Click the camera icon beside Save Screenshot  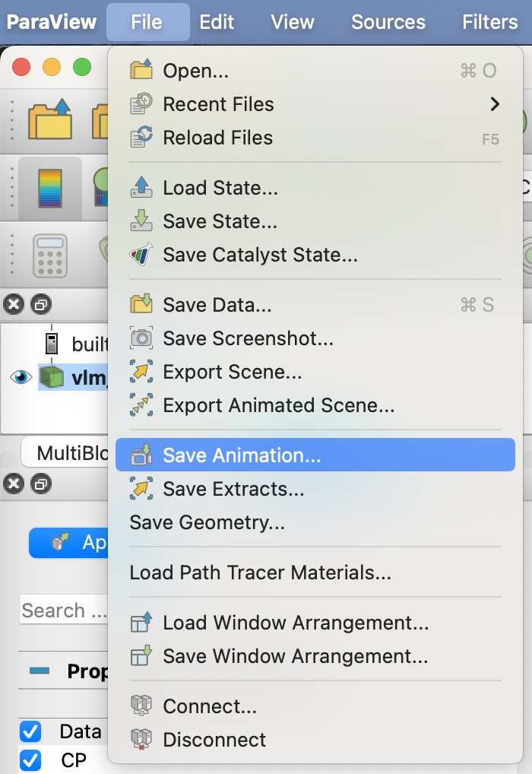(141, 338)
